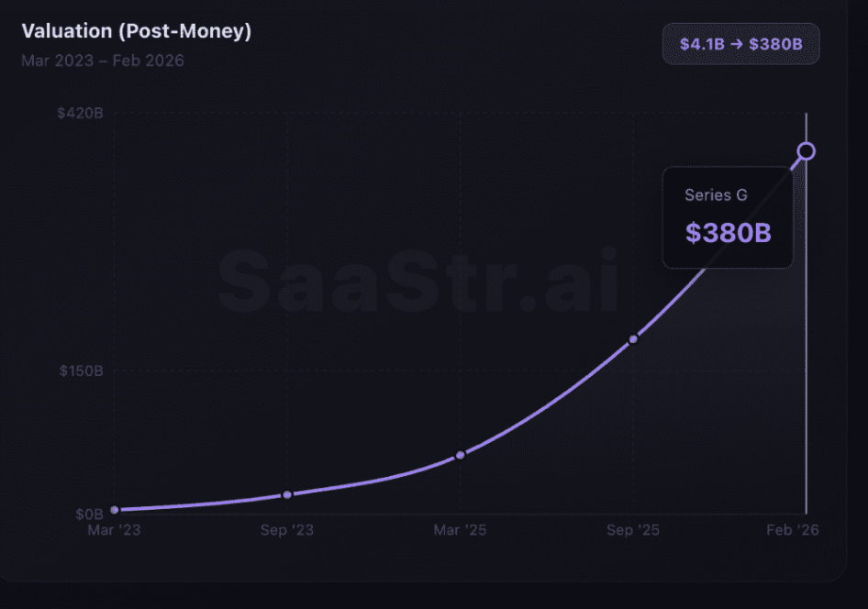This screenshot has height=609, width=868.
Task: Click the Mar '25 data point dot
Action: pos(460,455)
